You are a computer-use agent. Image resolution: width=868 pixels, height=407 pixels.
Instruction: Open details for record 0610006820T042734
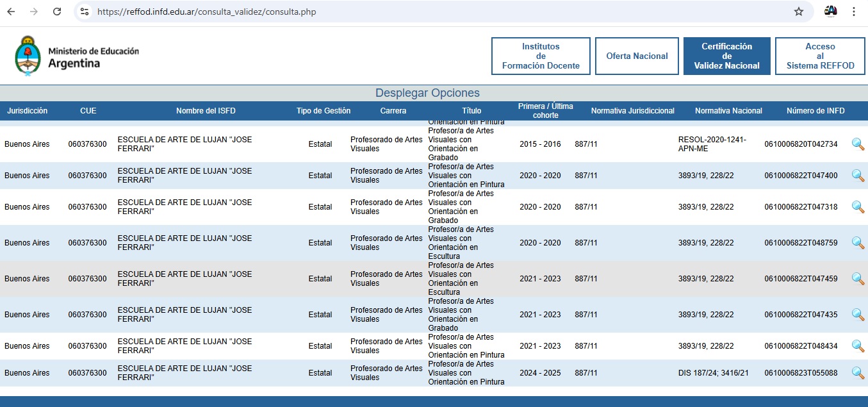coord(858,144)
